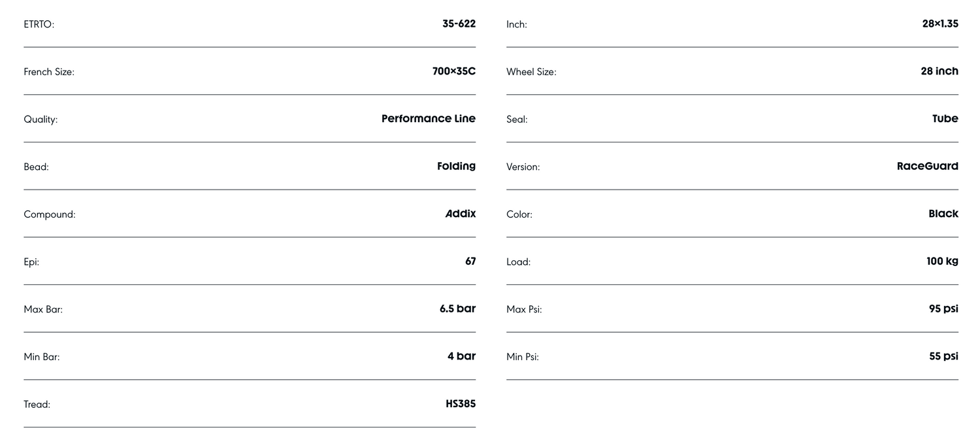980x436 pixels.
Task: Click the Tread label
Action: click(x=37, y=405)
